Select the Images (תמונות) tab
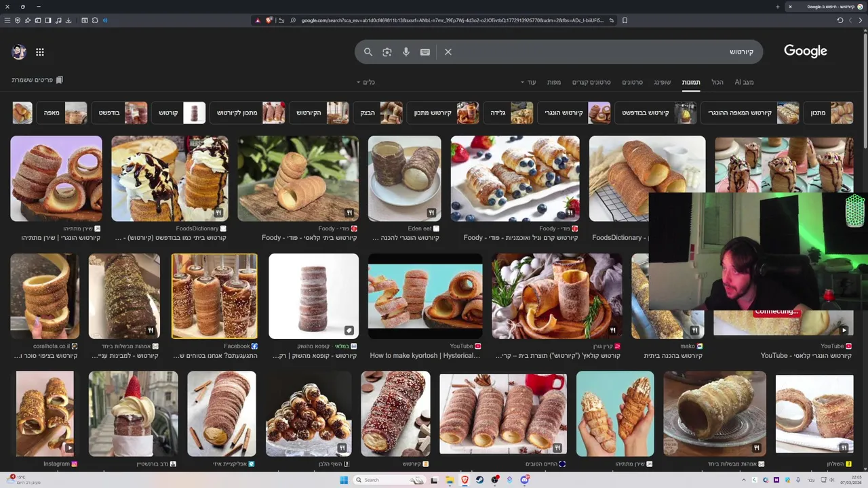Screen dimensions: 868x488 point(691,82)
